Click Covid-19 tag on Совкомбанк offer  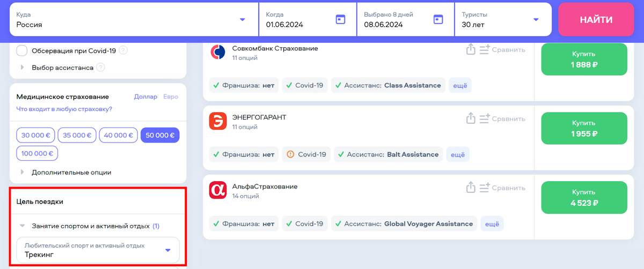[305, 85]
